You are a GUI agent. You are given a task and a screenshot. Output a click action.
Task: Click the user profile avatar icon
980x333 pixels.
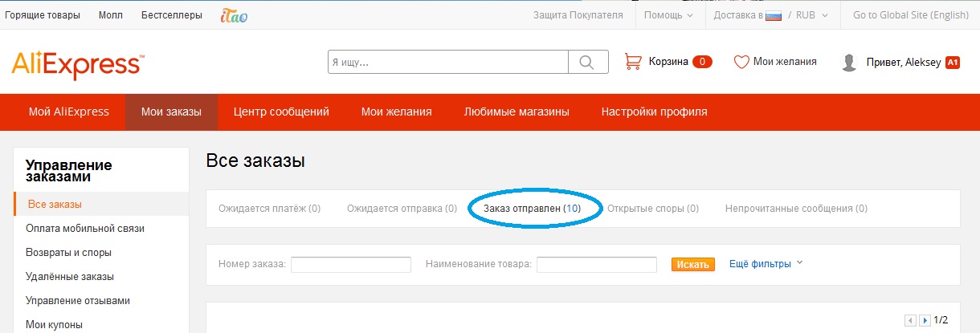click(848, 63)
